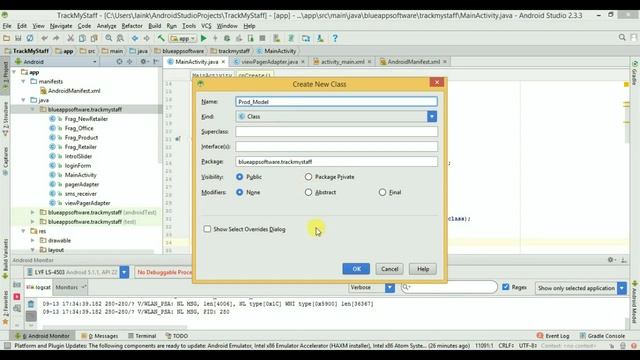
Task: Click the Undo arrow icon
Action: (x=44, y=38)
